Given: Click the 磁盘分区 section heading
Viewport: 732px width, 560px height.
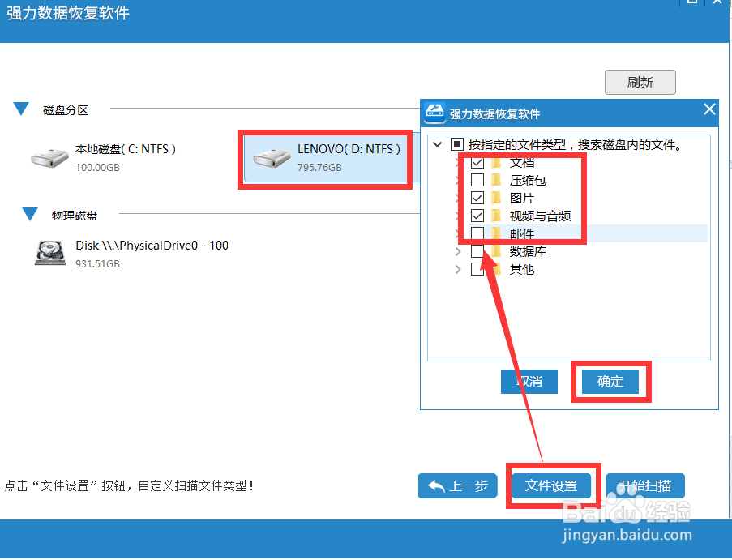Looking at the screenshot, I should [66, 110].
